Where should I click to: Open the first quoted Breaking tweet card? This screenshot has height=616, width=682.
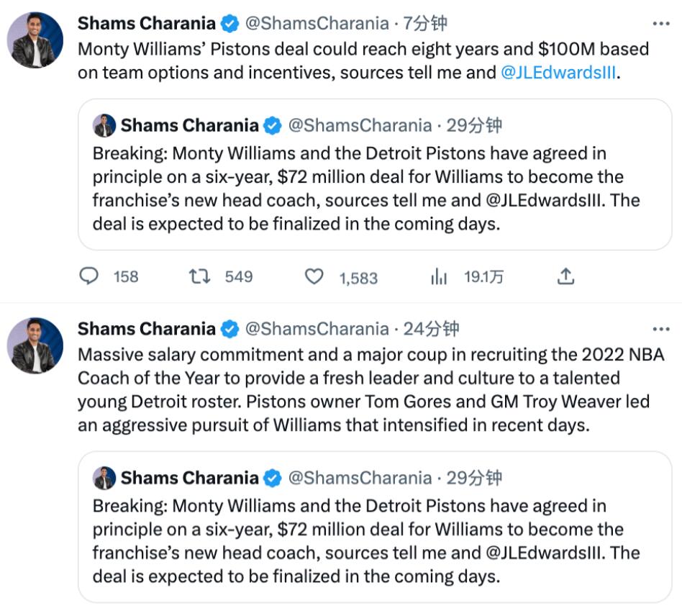click(374, 189)
